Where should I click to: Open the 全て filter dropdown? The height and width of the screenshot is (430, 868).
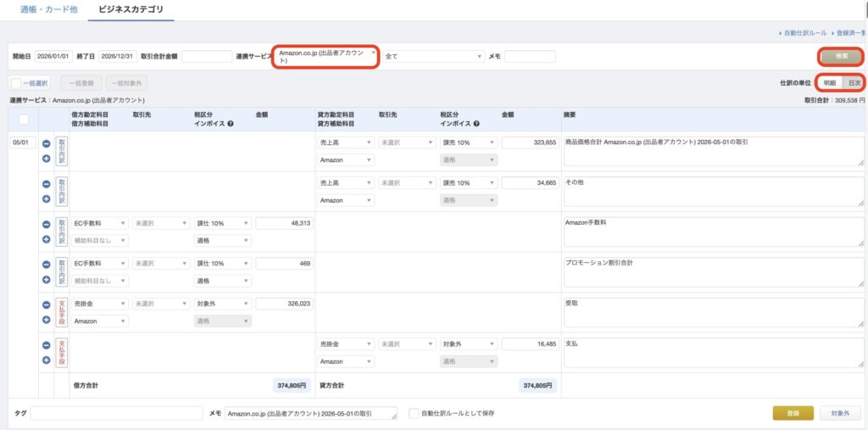[x=433, y=57]
